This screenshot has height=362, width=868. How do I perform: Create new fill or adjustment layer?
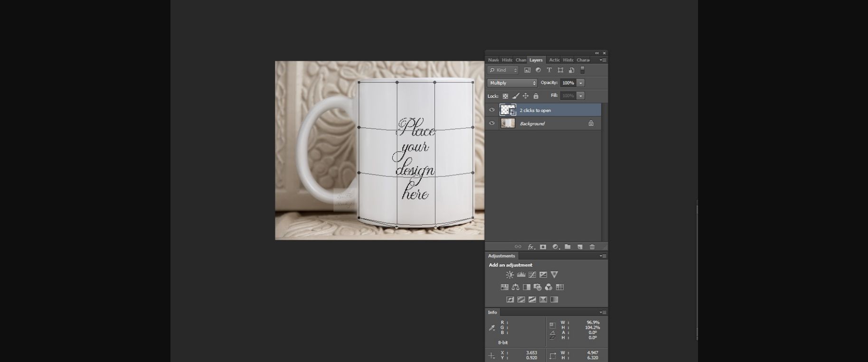point(556,247)
